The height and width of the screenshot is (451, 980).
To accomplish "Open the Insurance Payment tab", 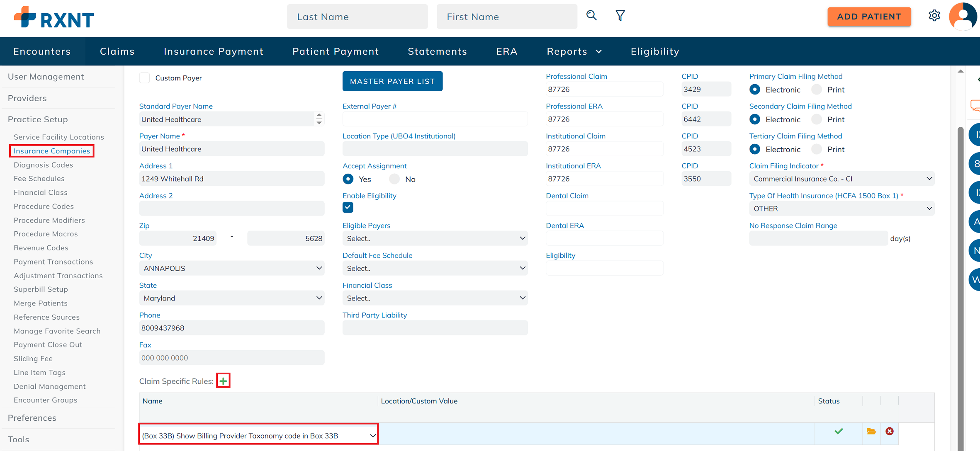I will pos(214,51).
